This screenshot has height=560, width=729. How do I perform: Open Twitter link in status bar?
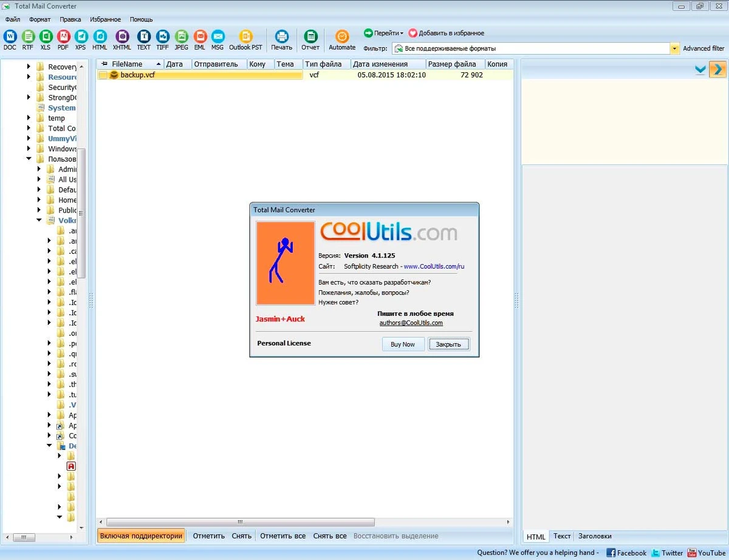(x=667, y=553)
